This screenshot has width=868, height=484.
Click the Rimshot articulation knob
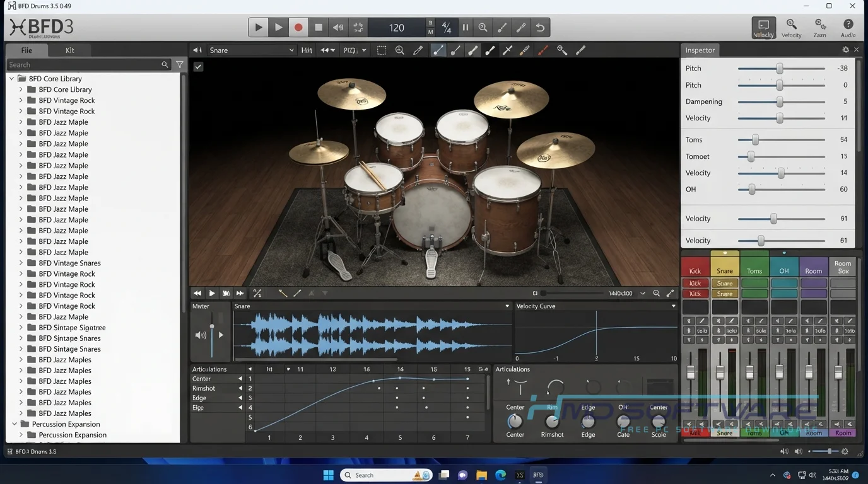pyautogui.click(x=552, y=422)
